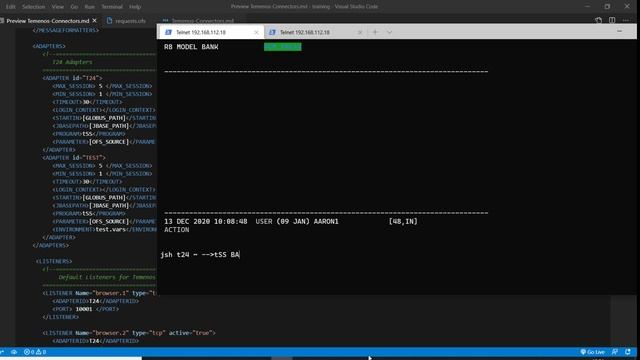Click the ADAPTER id="T24" line
The height and width of the screenshot is (360, 640).
(x=73, y=78)
